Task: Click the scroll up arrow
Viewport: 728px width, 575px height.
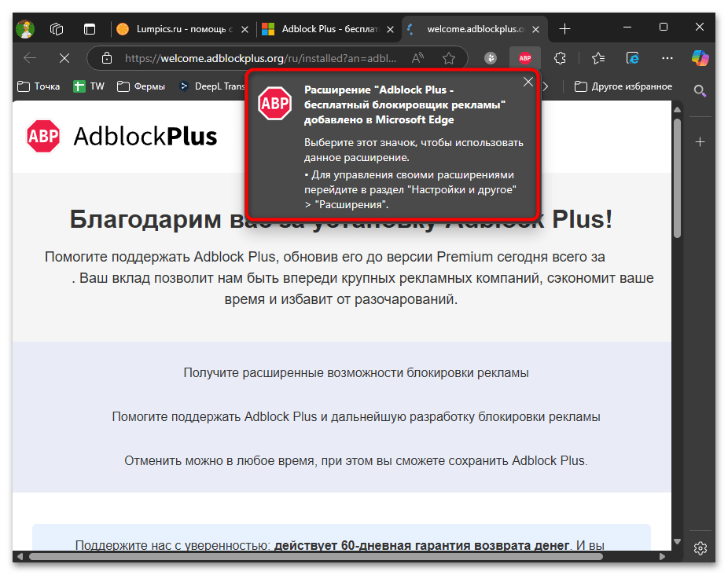Action: [677, 110]
